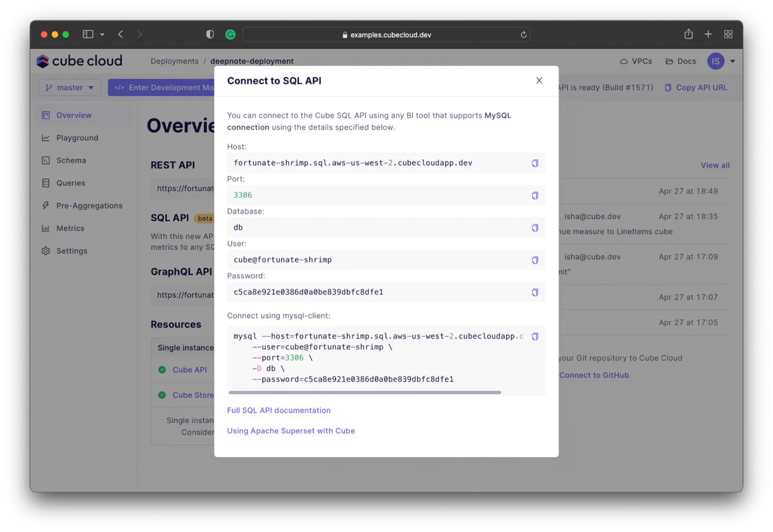This screenshot has height=532, width=773.
Task: Click the Queries icon in sidebar
Action: 46,183
